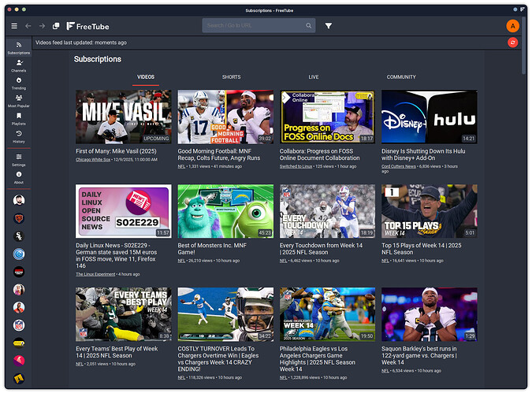Open the Channels page in the sidebar
This screenshot has height=393, width=532.
click(19, 65)
